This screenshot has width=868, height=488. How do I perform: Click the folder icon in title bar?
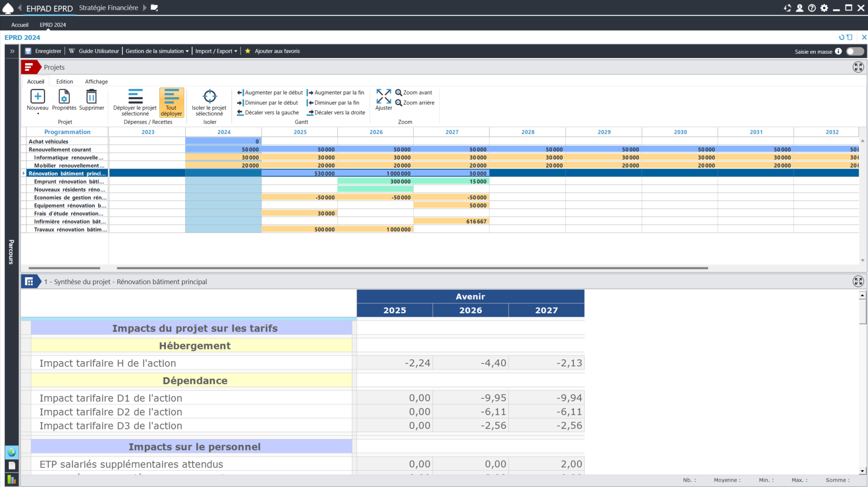click(154, 8)
